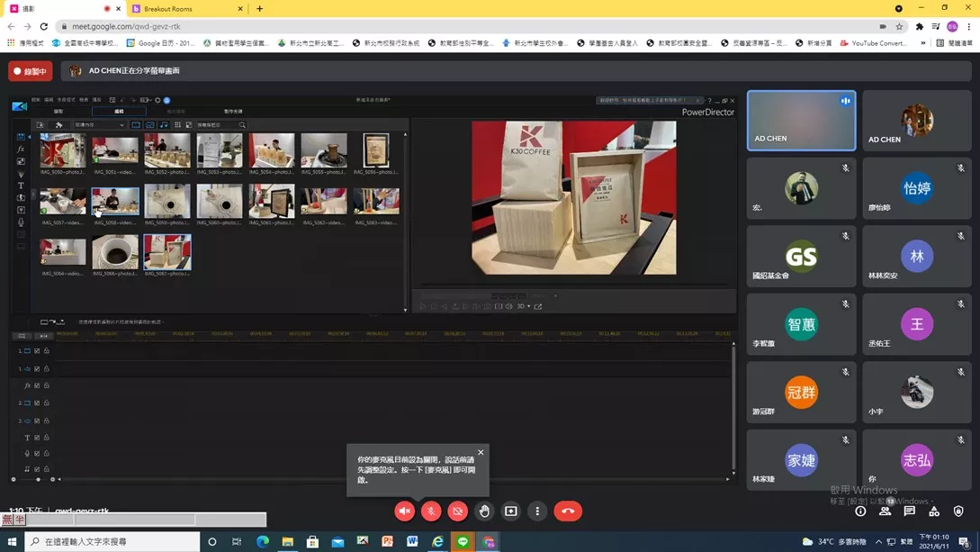The image size is (980, 552).
Task: Toggle video track 1 enable checkbox
Action: coord(37,351)
